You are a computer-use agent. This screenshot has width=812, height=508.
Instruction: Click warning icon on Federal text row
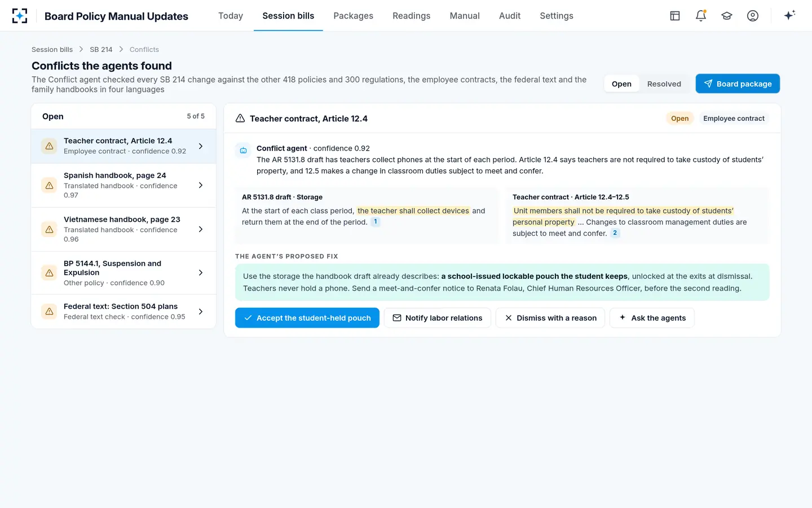pyautogui.click(x=49, y=312)
